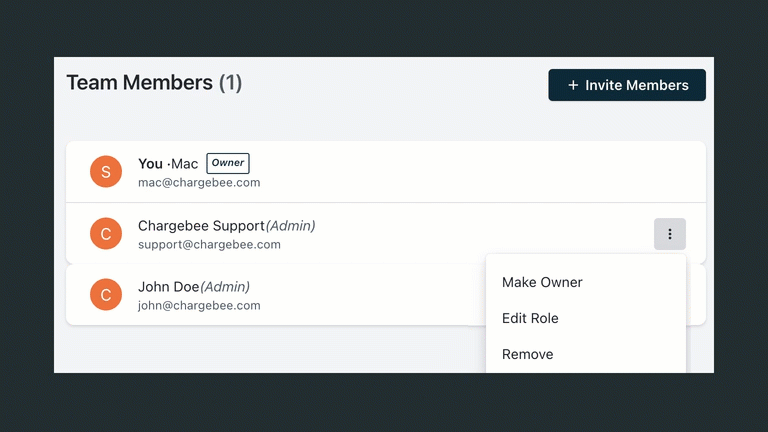Image resolution: width=768 pixels, height=432 pixels.
Task: Click the support@chargebee.com email address
Action: pos(209,244)
